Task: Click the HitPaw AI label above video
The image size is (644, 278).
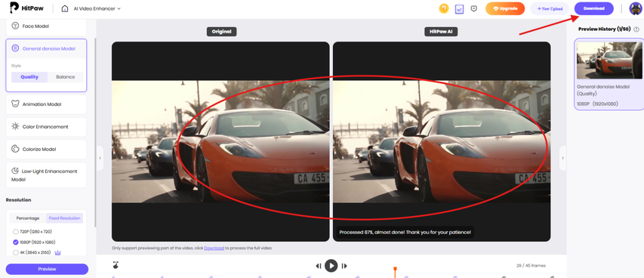Action: pos(441,32)
